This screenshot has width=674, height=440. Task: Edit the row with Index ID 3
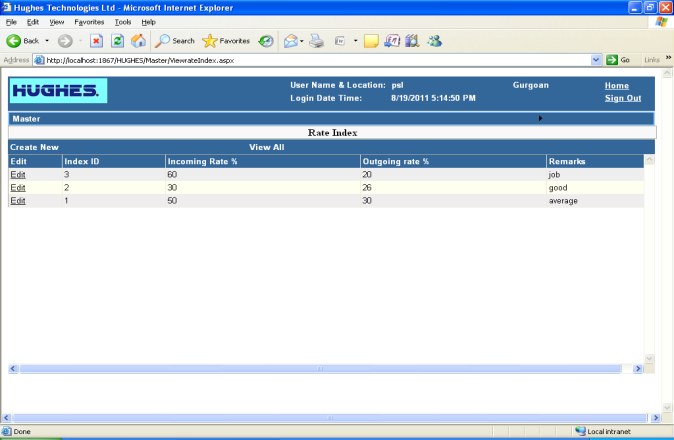17,174
